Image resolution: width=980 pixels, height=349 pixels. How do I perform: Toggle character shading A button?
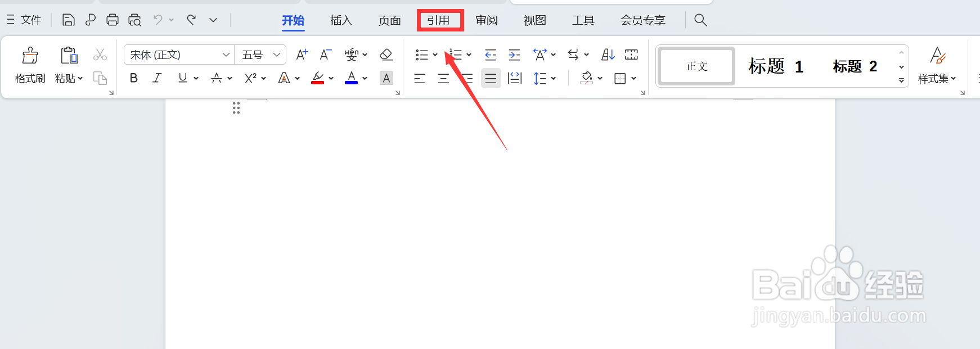(x=386, y=78)
